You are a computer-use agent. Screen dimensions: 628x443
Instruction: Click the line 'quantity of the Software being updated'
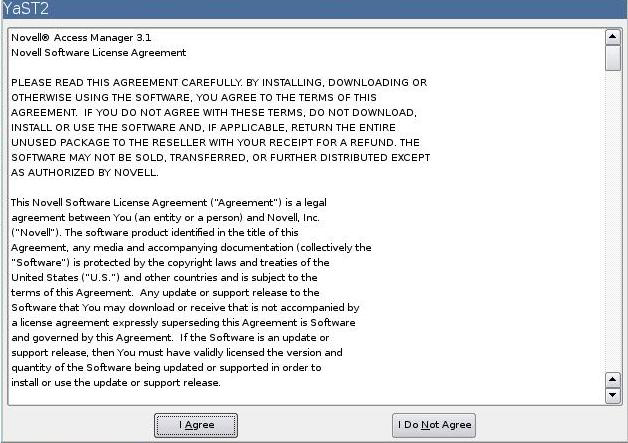pos(166,368)
